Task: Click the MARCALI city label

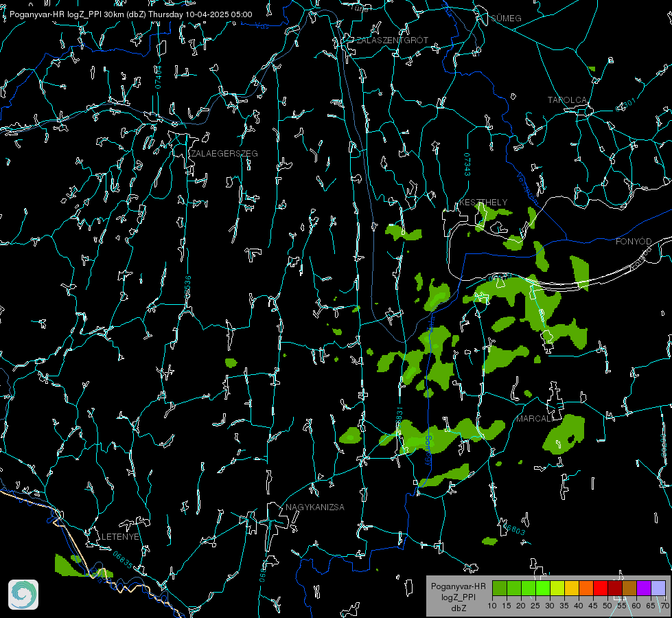Action: (x=535, y=419)
